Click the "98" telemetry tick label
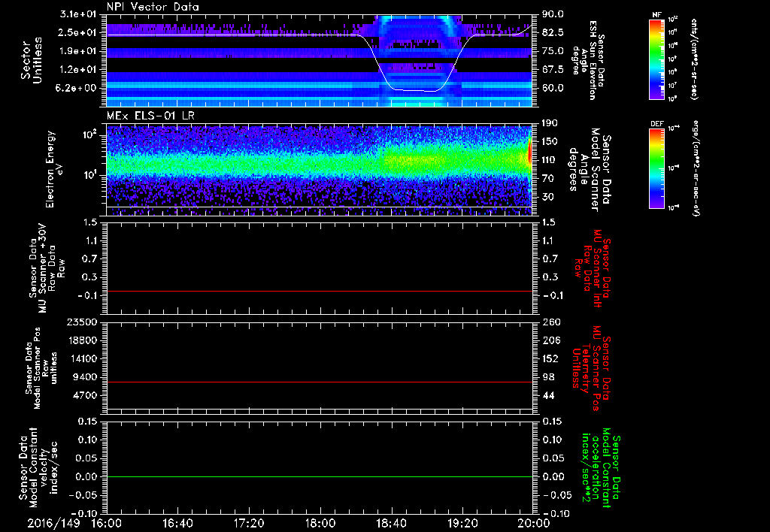This screenshot has width=770, height=532. pos(547,377)
